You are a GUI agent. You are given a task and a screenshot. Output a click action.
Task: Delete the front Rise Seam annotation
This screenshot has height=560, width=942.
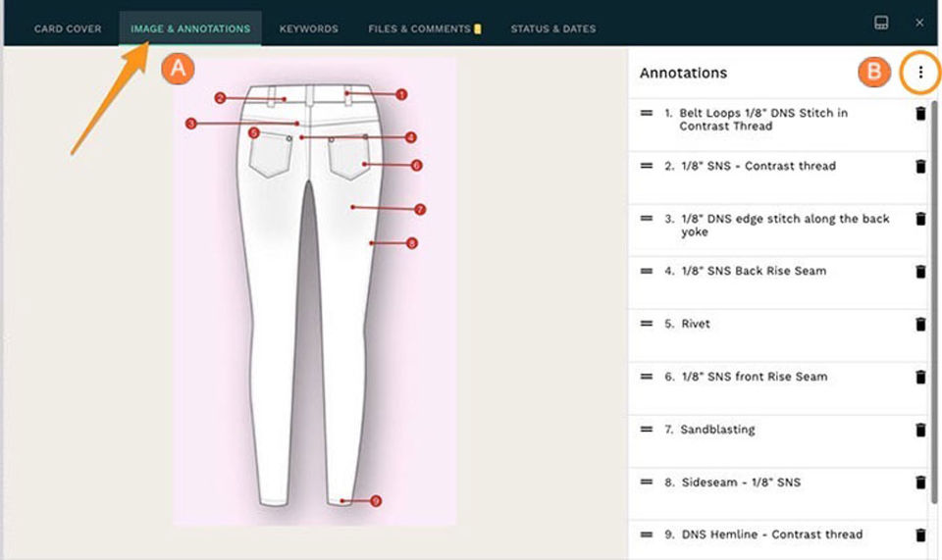920,377
